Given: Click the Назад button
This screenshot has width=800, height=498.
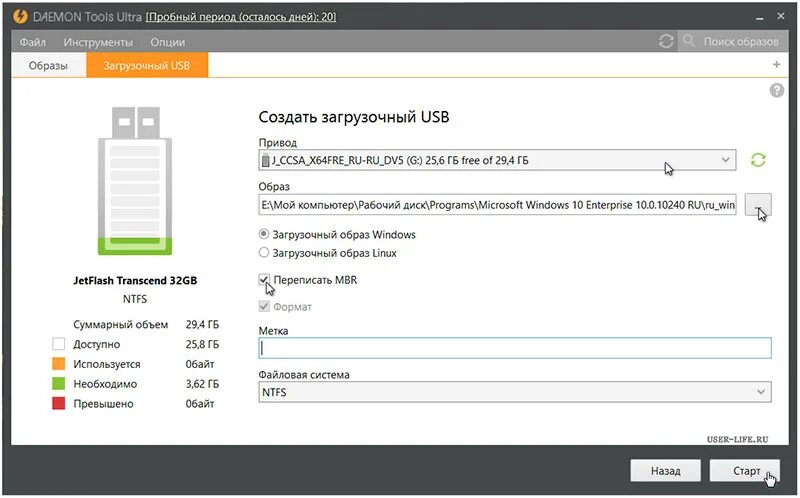Looking at the screenshot, I should click(665, 470).
